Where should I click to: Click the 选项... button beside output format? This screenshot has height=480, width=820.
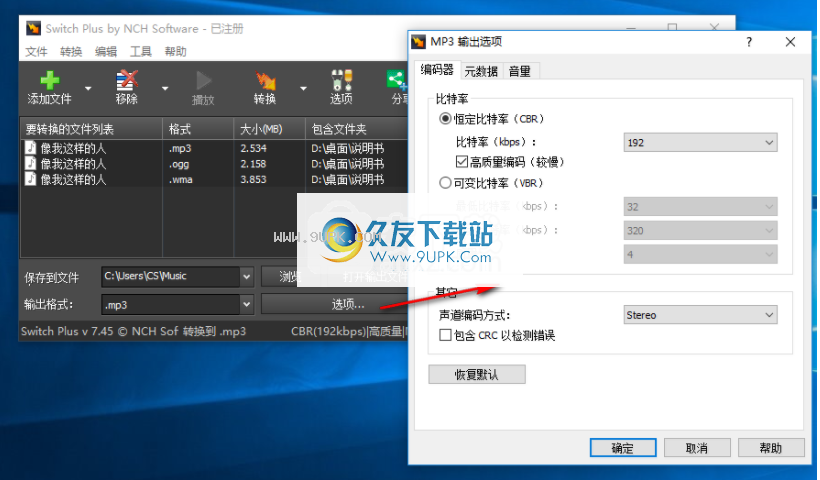click(335, 304)
